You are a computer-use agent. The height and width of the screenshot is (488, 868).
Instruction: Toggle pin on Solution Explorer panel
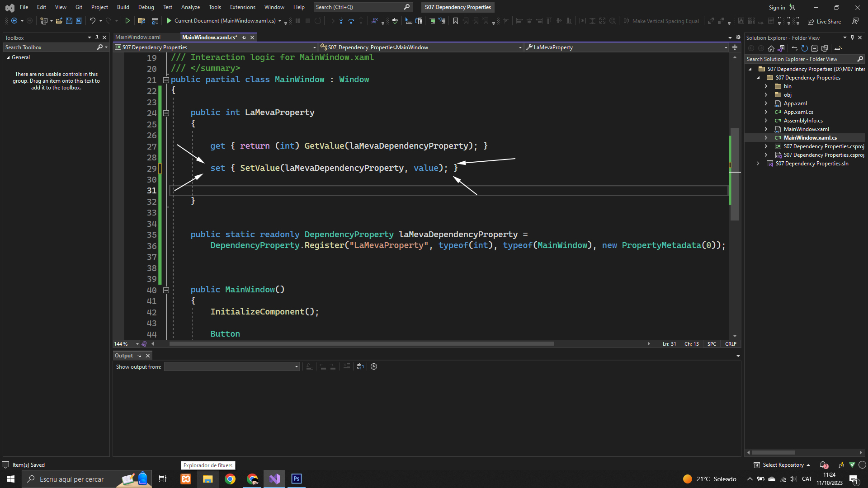852,38
